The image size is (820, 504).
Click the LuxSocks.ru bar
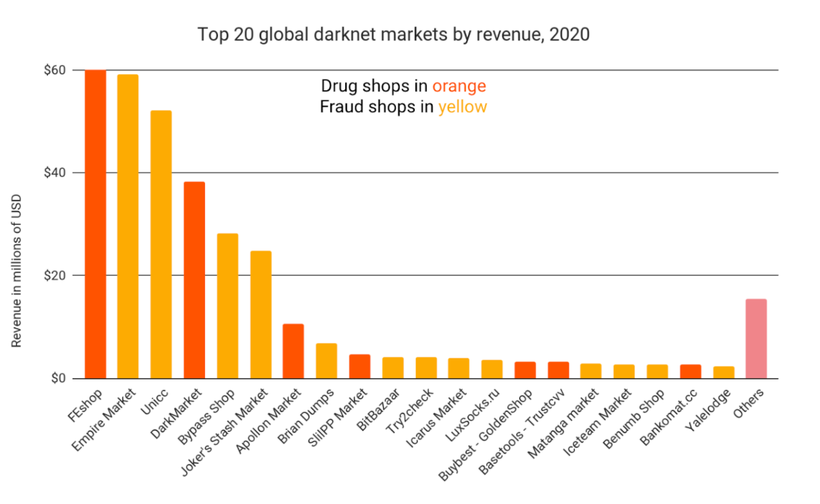(x=492, y=369)
